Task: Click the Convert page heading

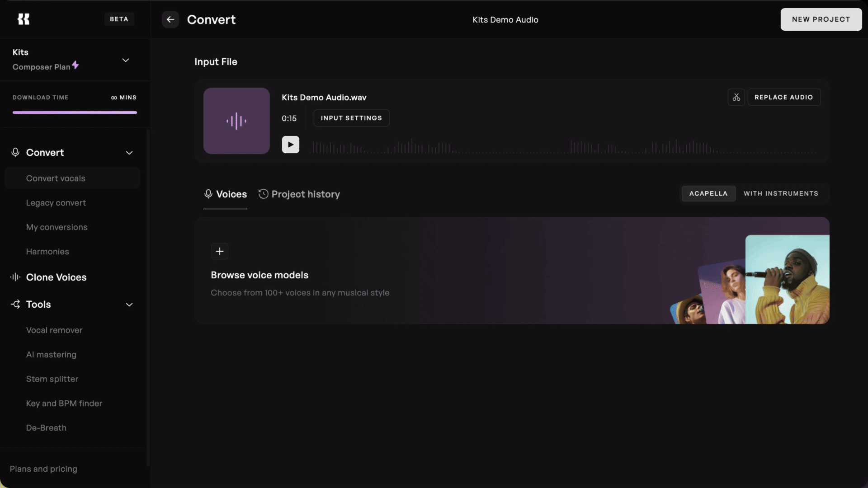Action: 211,20
